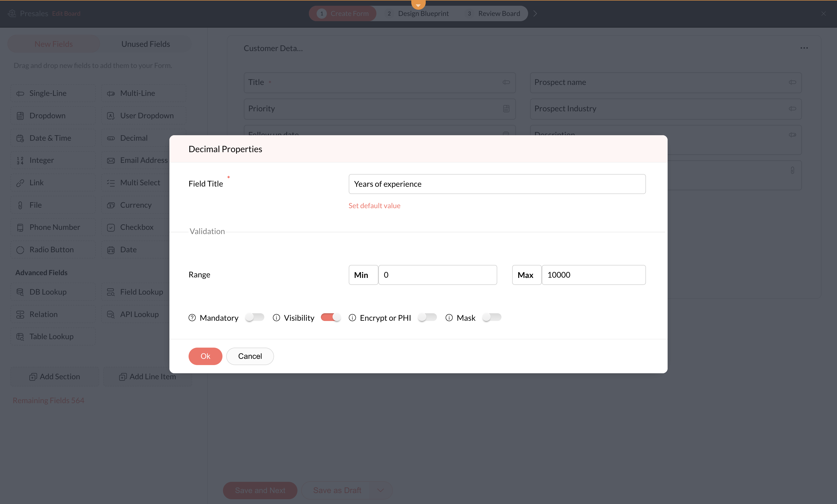Click the Encrypt or PHI info icon
Viewport: 837px width, 504px height.
click(352, 317)
